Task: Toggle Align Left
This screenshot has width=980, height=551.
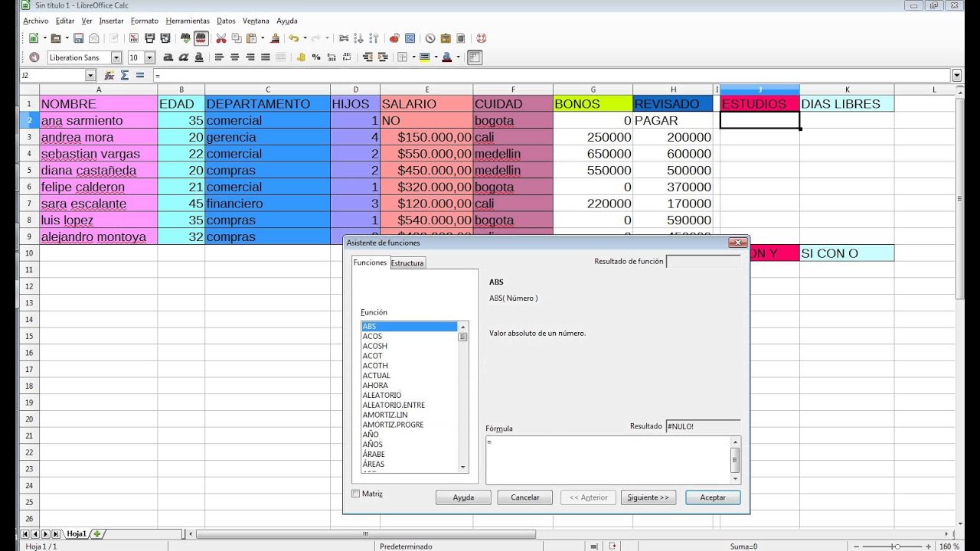Action: click(x=220, y=57)
